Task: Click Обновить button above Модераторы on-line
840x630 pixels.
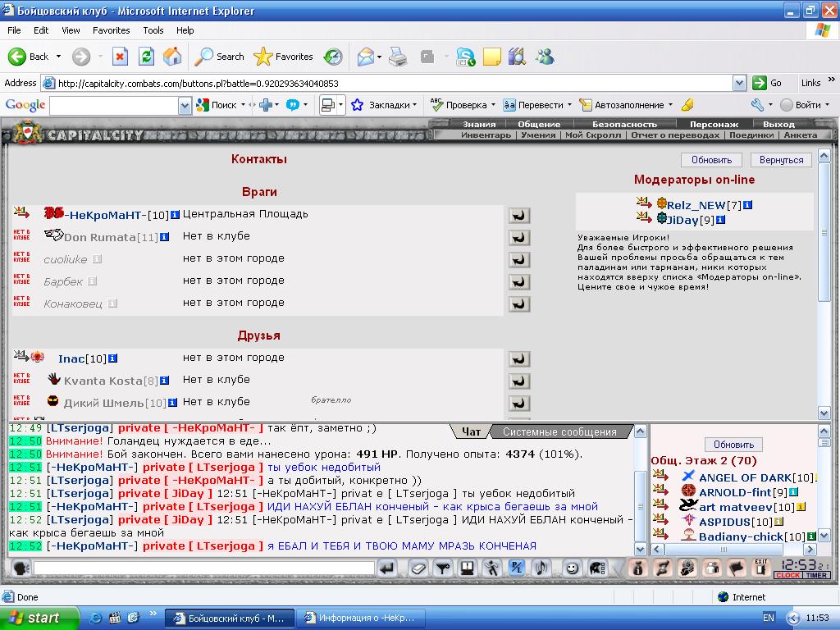Action: [x=711, y=160]
